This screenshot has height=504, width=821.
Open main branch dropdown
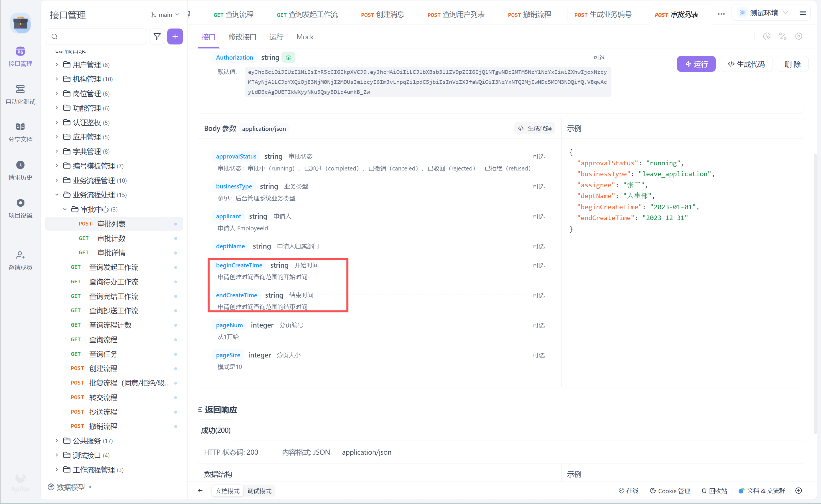[x=165, y=15]
